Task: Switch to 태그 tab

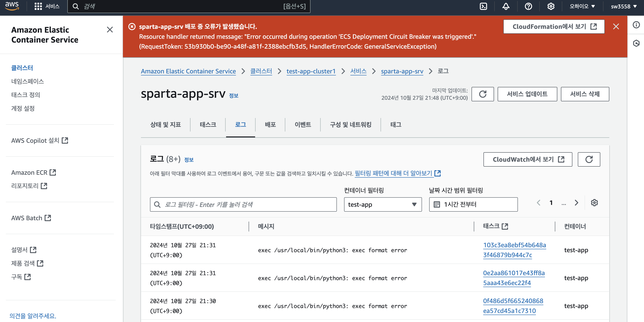Action: [x=396, y=125]
